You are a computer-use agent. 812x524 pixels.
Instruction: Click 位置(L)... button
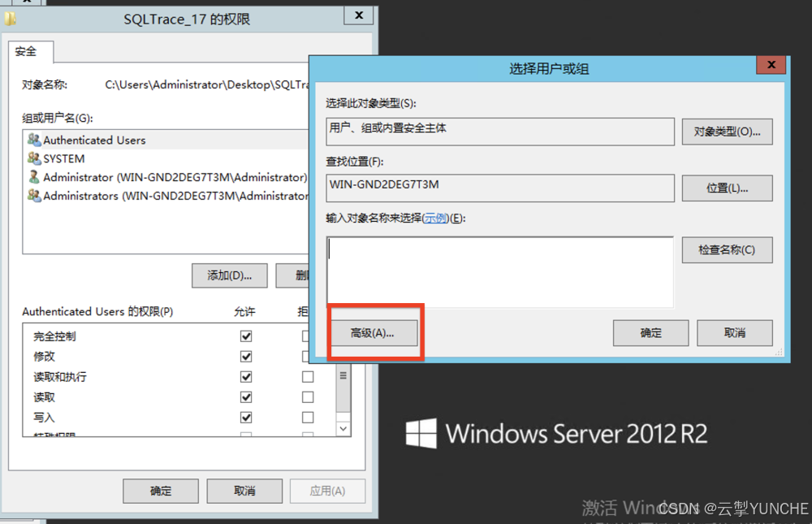click(x=727, y=188)
